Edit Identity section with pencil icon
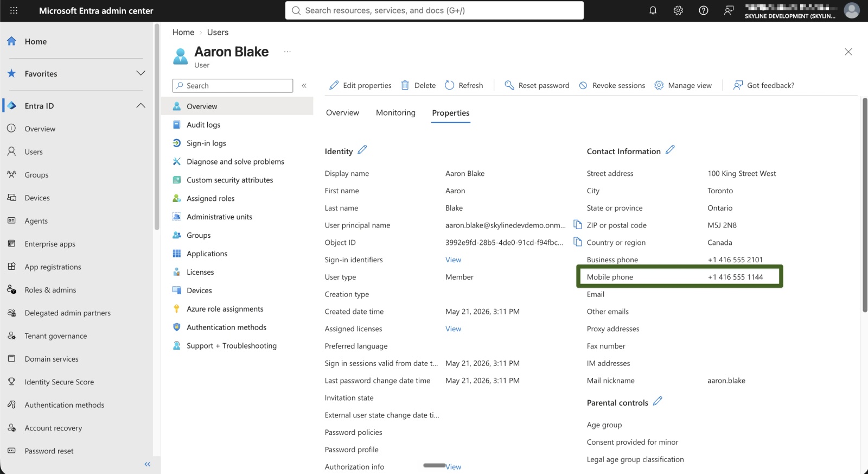The height and width of the screenshot is (474, 868). 362,149
